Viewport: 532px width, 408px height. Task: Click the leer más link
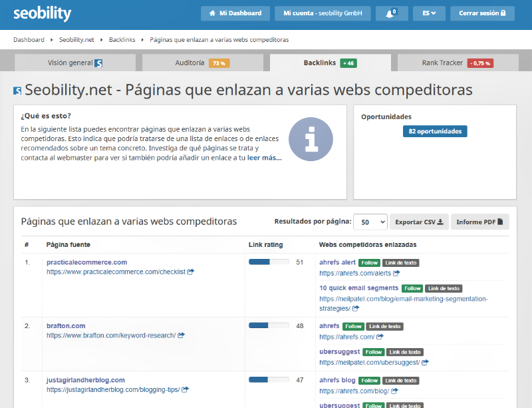[x=264, y=158]
